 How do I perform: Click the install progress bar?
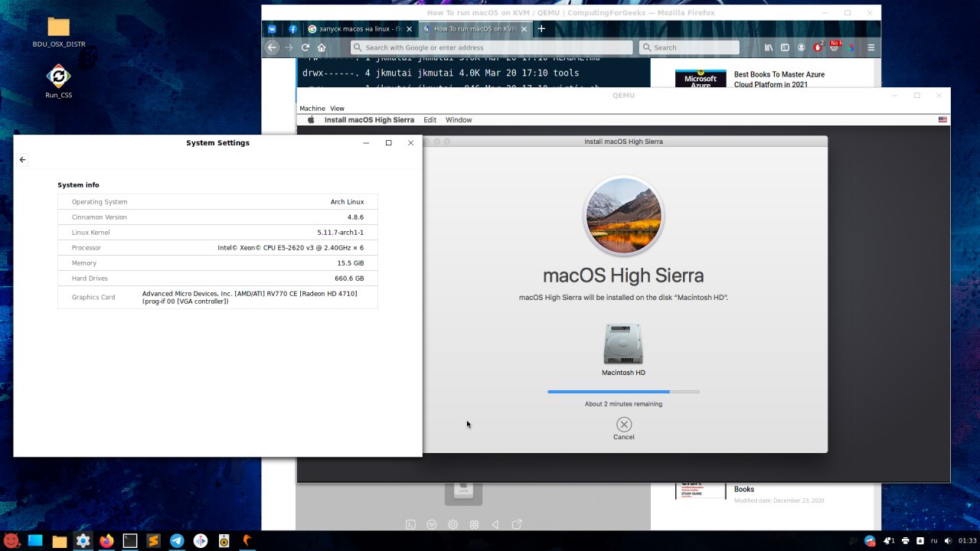623,392
